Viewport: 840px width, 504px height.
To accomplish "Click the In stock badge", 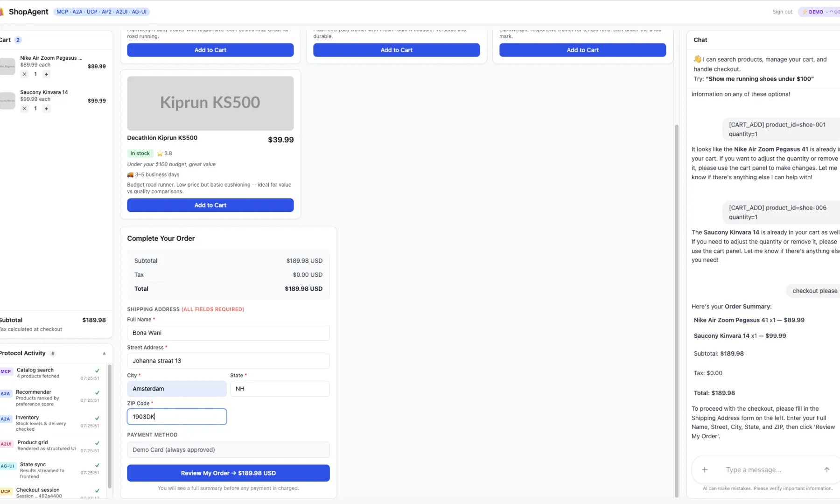I will [x=140, y=154].
